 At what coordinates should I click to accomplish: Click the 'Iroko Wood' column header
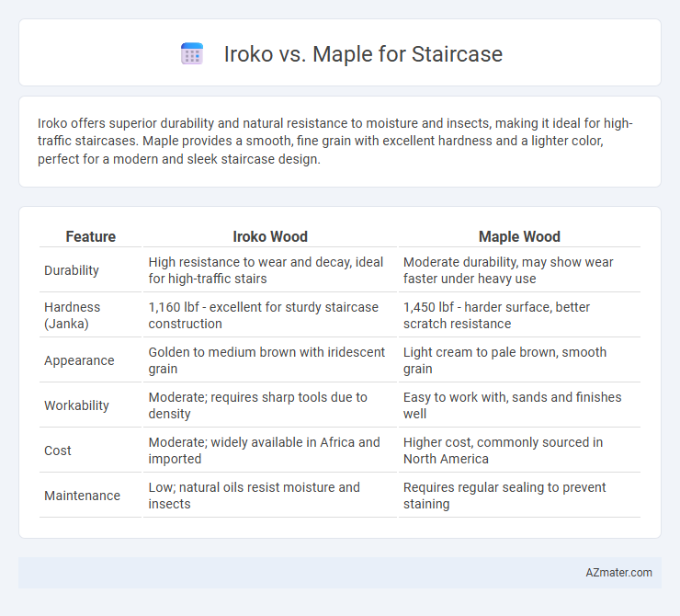tap(270, 236)
